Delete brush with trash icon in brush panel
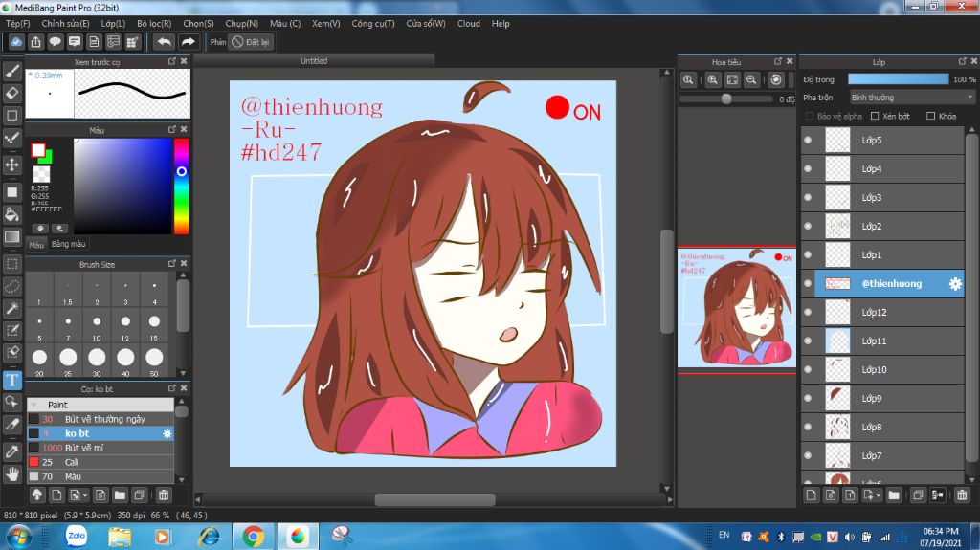This screenshot has height=550, width=980. click(x=163, y=495)
